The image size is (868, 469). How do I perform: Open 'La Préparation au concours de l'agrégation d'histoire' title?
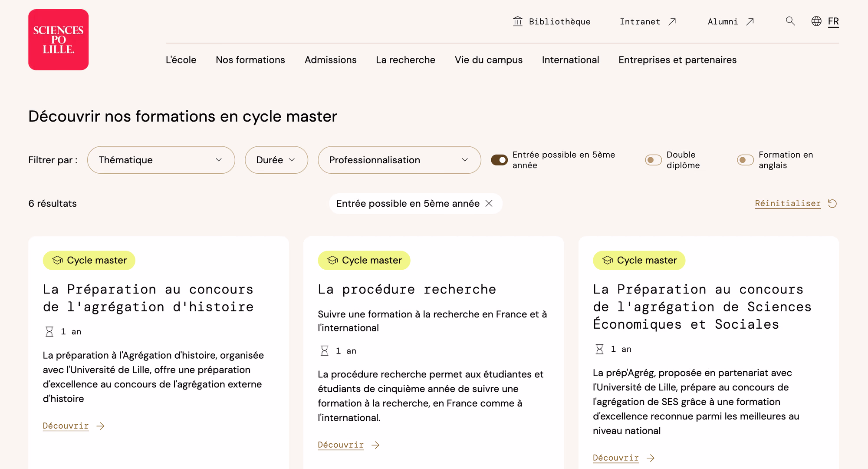pyautogui.click(x=148, y=298)
